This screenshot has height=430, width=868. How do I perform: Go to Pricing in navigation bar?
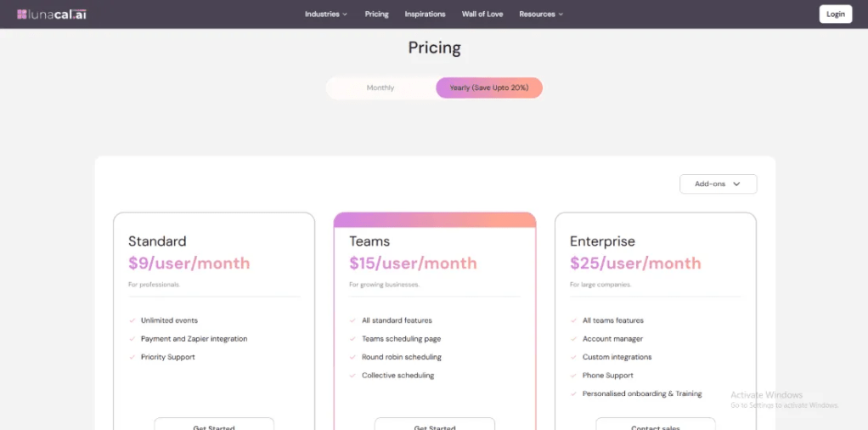tap(376, 14)
